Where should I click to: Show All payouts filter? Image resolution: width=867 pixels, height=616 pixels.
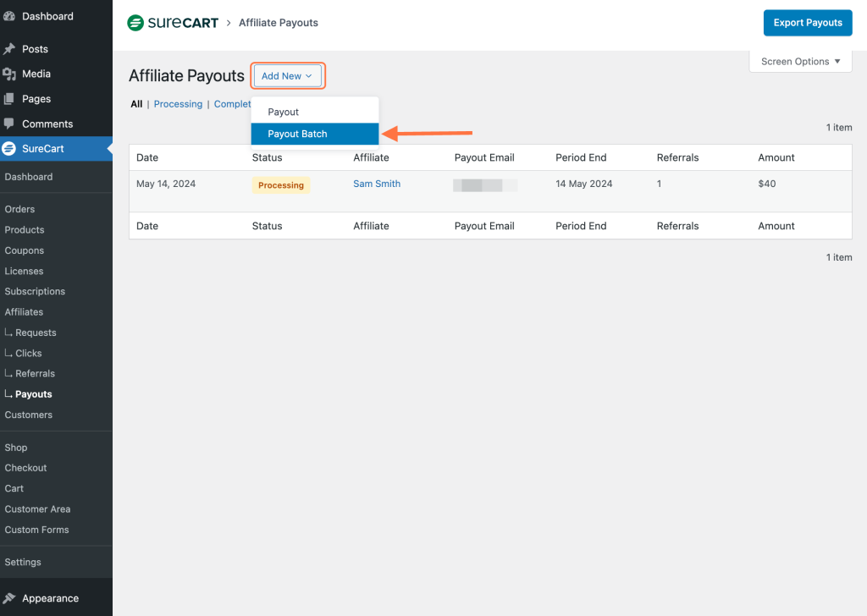click(x=136, y=104)
